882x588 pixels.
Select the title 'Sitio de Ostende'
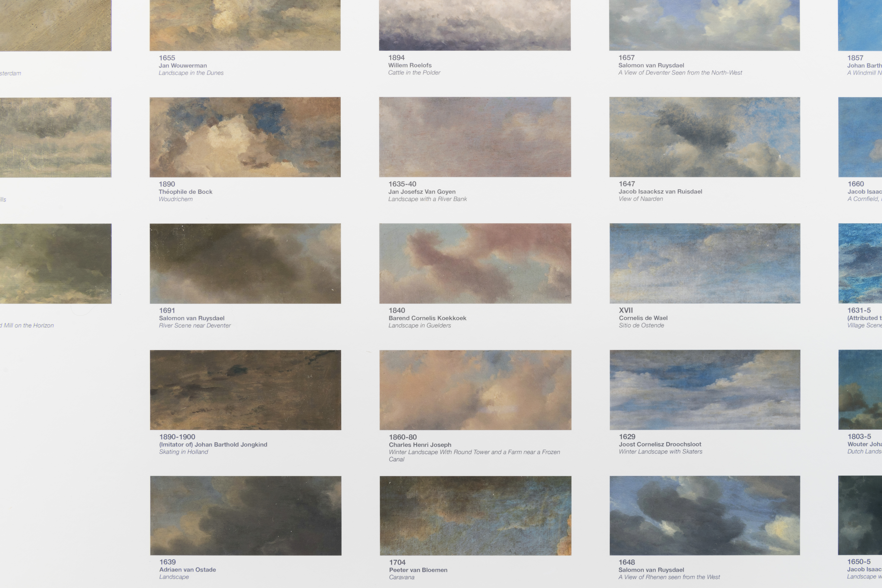click(641, 325)
